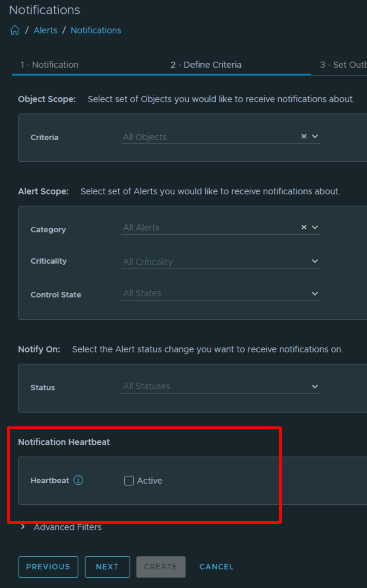This screenshot has width=367, height=588.
Task: Click the NEXT button
Action: 107,567
